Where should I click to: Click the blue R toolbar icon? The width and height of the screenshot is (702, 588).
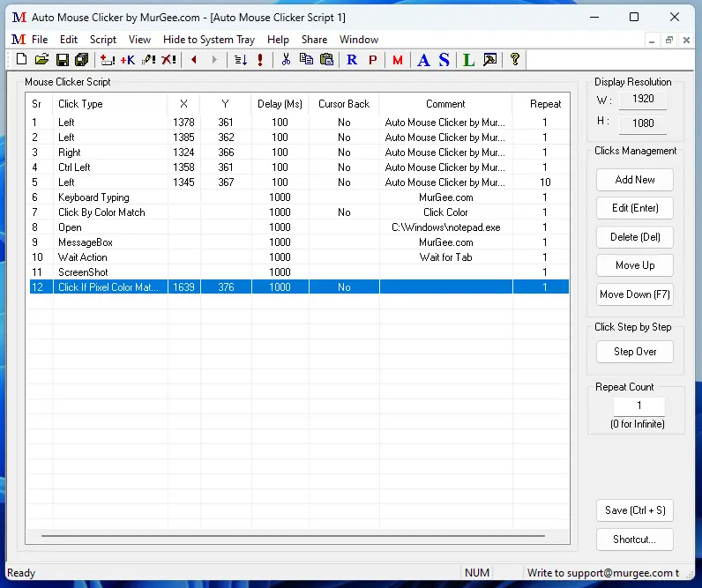coord(352,60)
